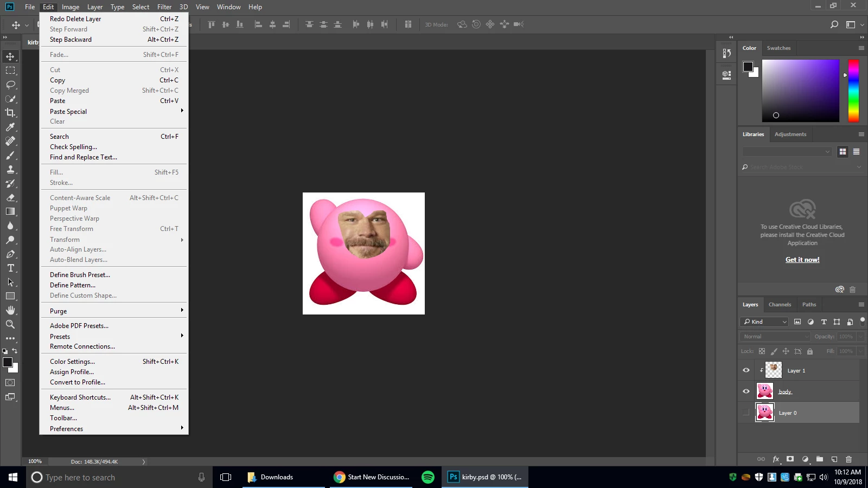Open Spotify from the taskbar
Screen dimensions: 868x488
428,477
